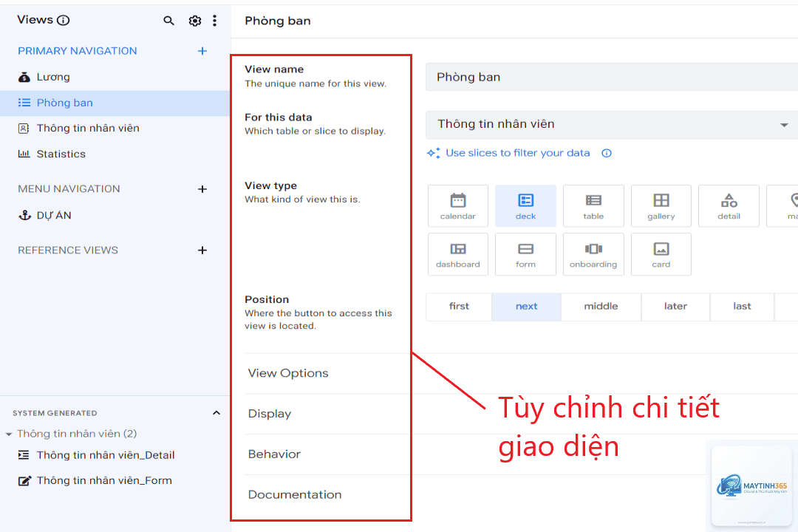Open the Statistics view
The width and height of the screenshot is (798, 532).
115,154
